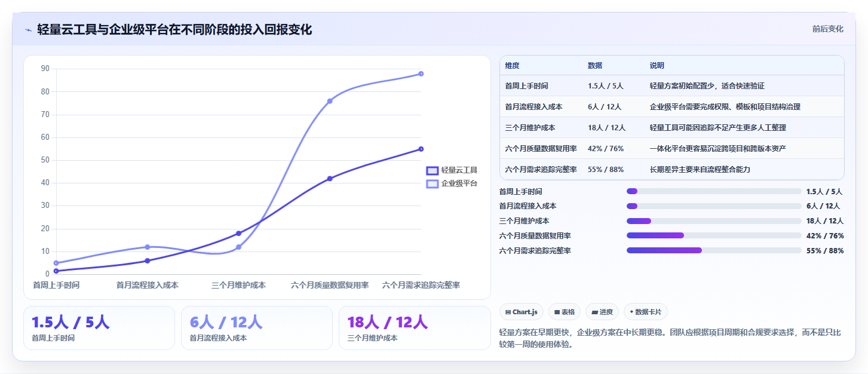Click the 六个月质量数据复用率 progress bar
The width and height of the screenshot is (868, 374).
click(714, 235)
